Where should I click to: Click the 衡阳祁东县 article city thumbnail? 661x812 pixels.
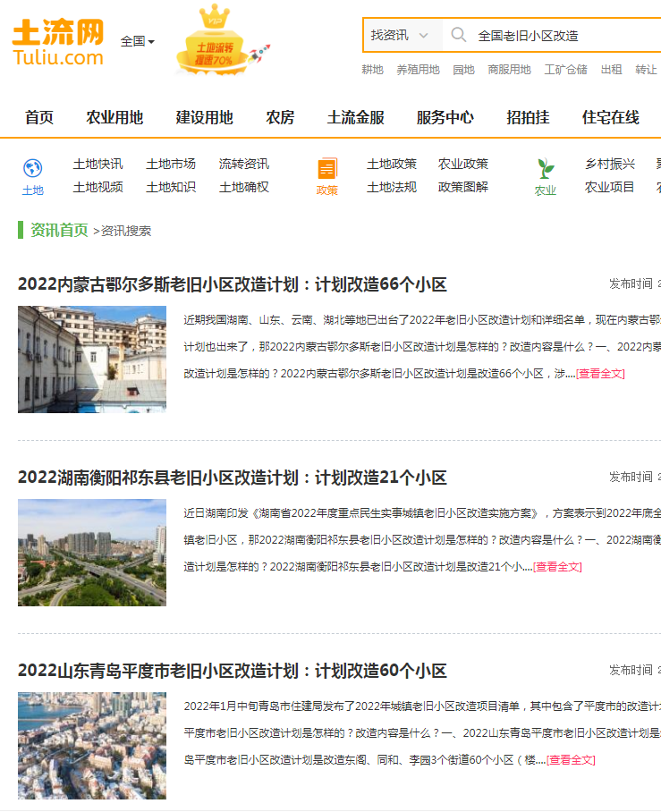[x=92, y=553]
